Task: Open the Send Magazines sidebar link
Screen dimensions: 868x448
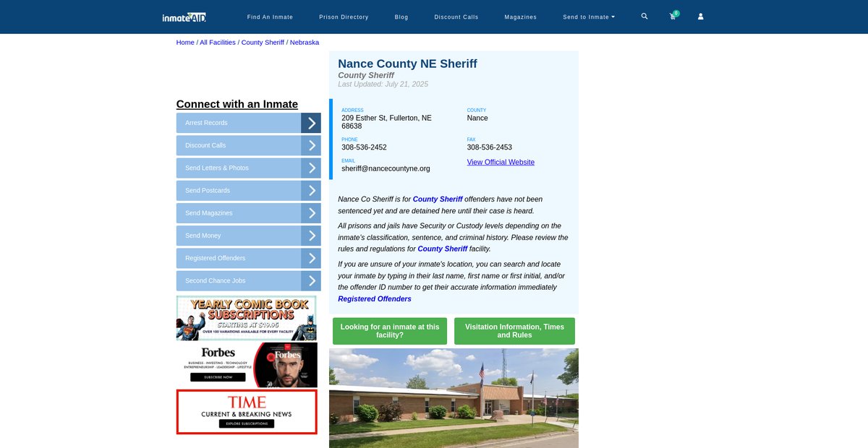Action: 239,213
